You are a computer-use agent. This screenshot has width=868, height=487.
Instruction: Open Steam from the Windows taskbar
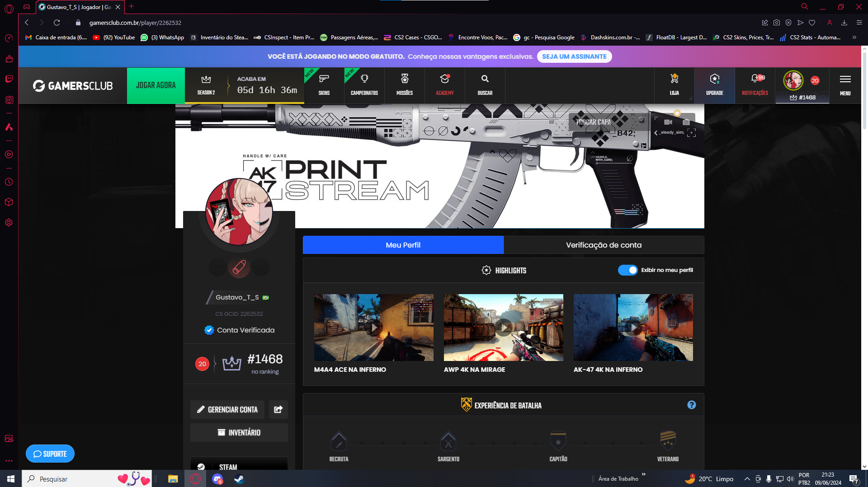(239, 479)
